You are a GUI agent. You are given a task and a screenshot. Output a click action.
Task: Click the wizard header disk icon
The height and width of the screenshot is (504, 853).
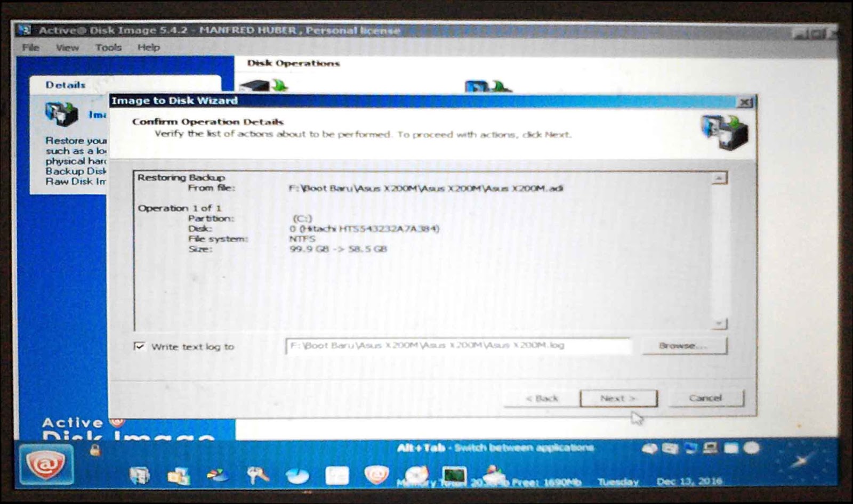click(724, 132)
